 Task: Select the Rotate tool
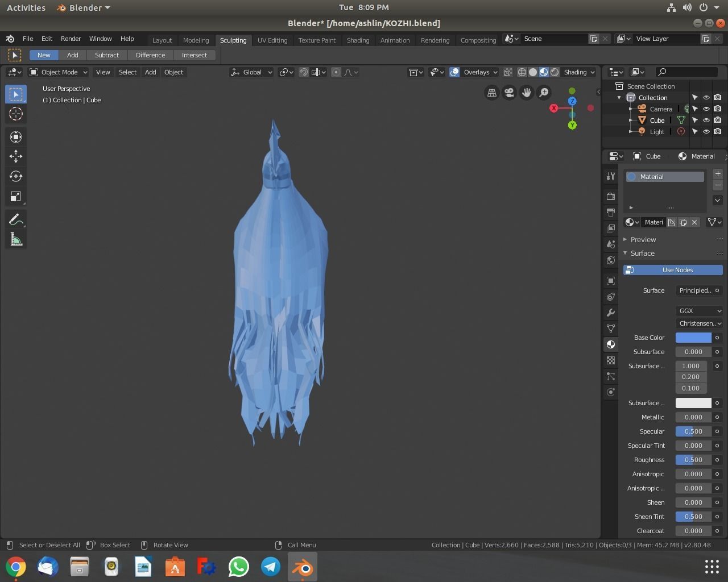point(16,176)
